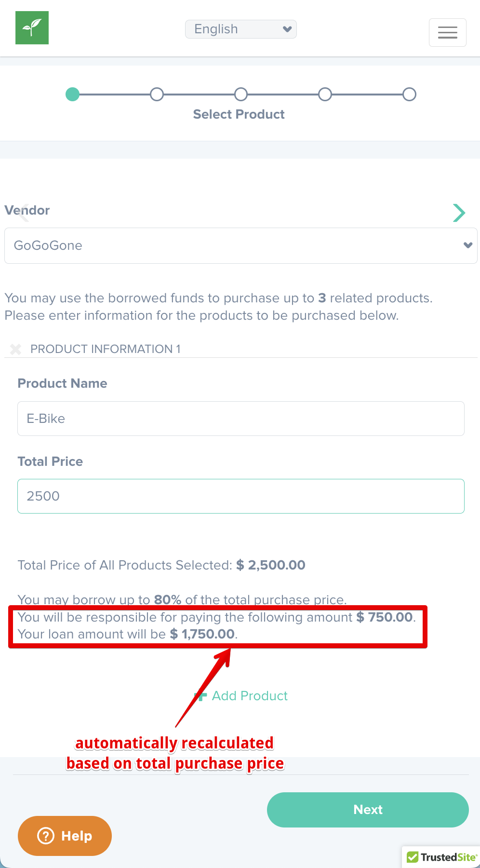The height and width of the screenshot is (868, 480).
Task: Click the TrustedSite badge
Action: pyautogui.click(x=441, y=857)
